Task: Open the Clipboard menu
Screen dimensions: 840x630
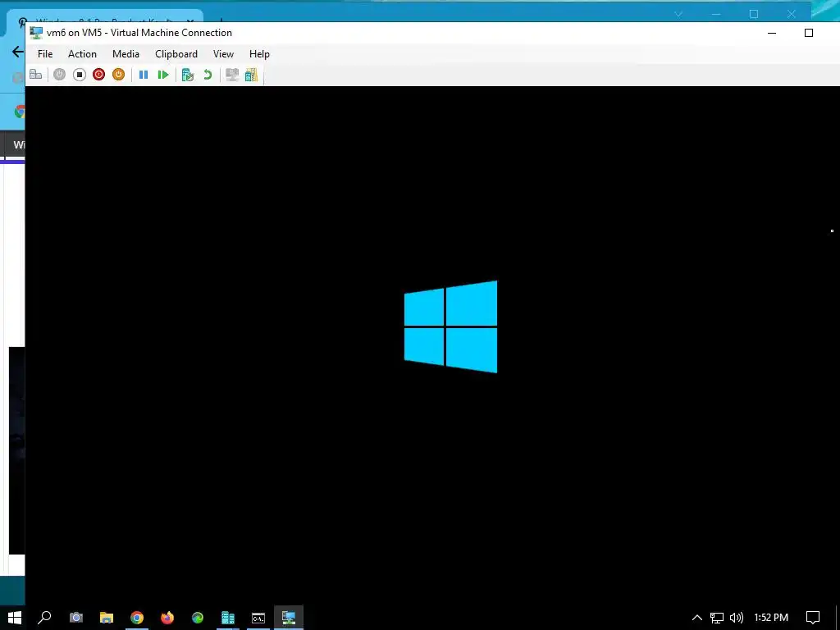Action: click(176, 54)
